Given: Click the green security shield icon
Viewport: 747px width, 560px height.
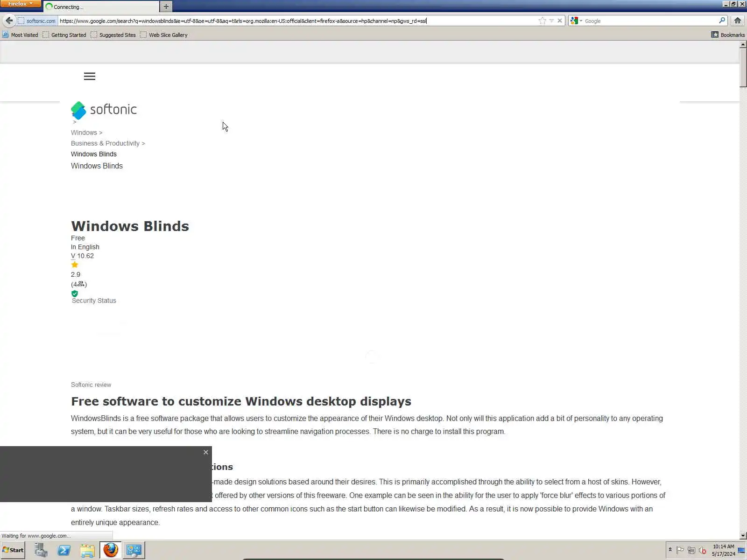Looking at the screenshot, I should [75, 294].
